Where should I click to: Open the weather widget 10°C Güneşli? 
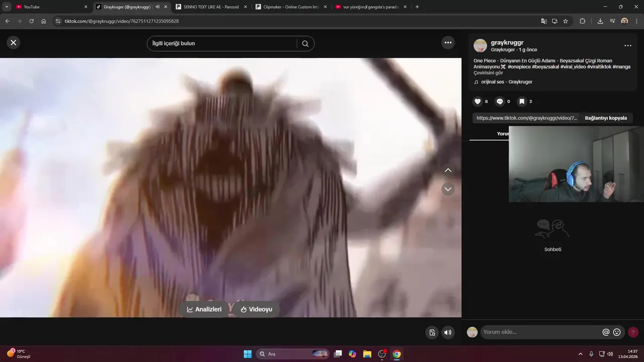(19, 354)
